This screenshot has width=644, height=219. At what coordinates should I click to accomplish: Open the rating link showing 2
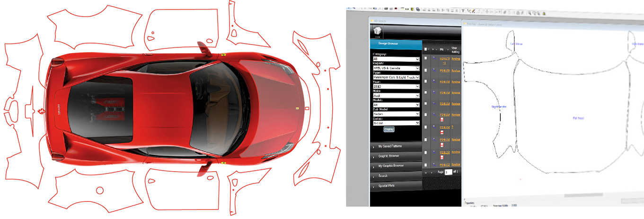(x=453, y=127)
